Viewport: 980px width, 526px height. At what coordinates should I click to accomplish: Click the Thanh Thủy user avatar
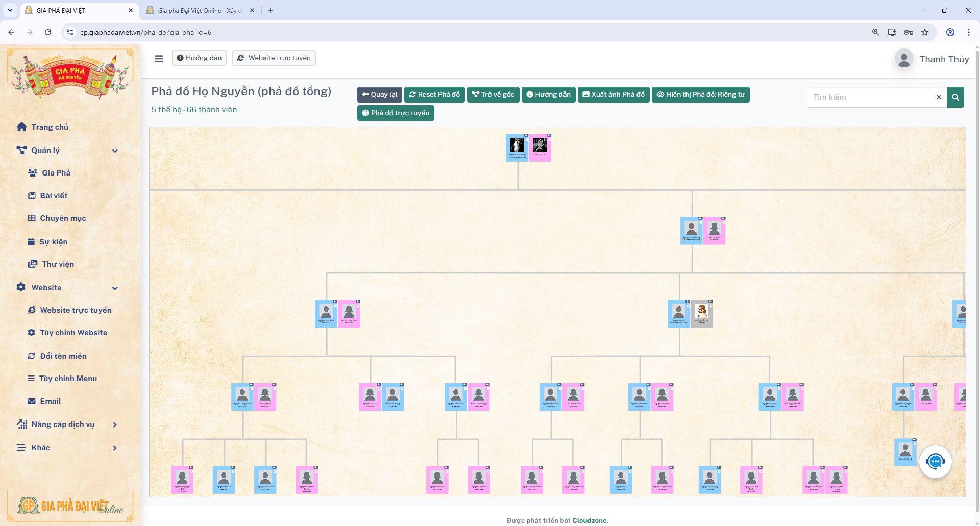(904, 59)
